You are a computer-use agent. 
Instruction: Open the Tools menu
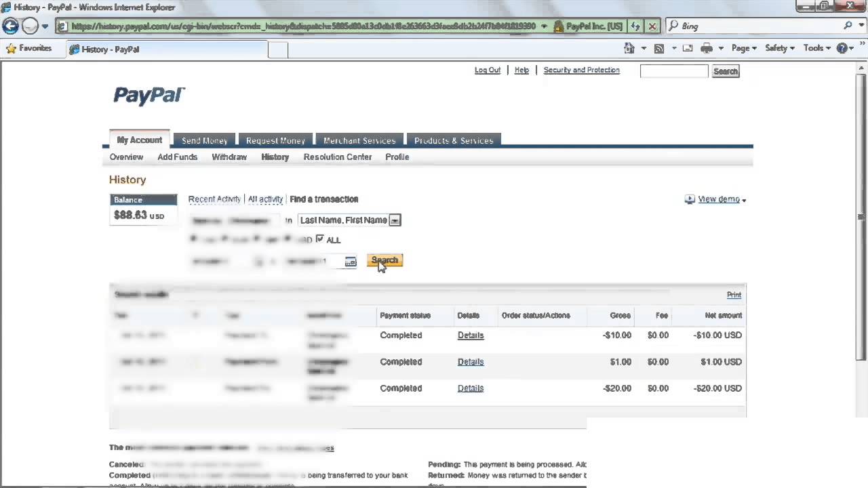tap(817, 48)
